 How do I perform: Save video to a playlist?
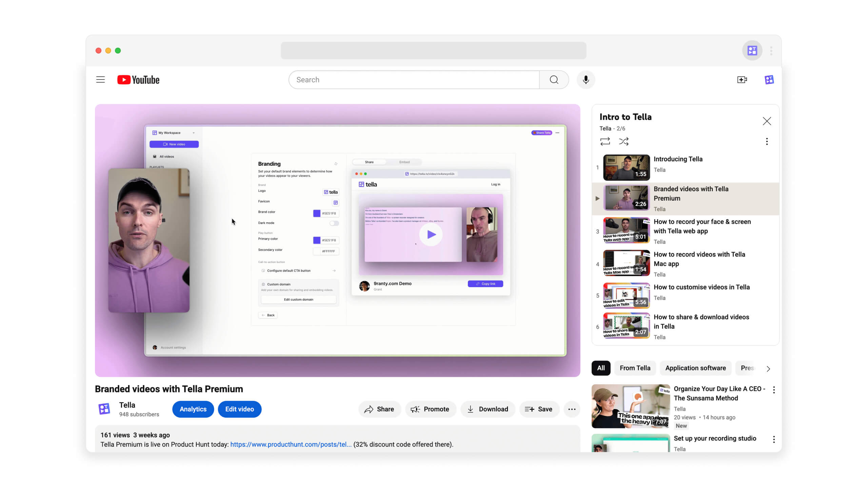coord(539,409)
